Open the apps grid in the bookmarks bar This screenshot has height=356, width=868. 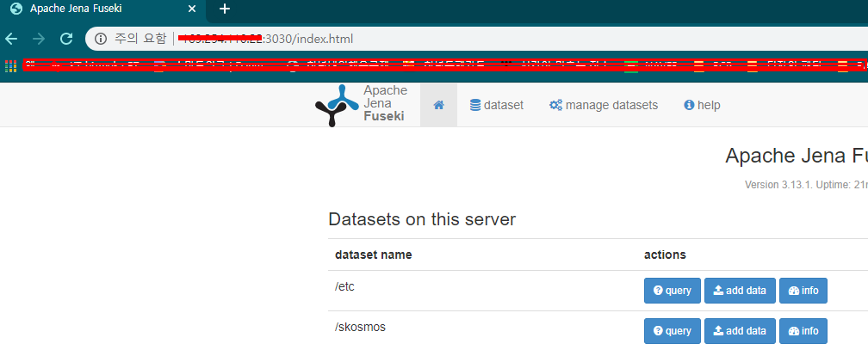10,65
